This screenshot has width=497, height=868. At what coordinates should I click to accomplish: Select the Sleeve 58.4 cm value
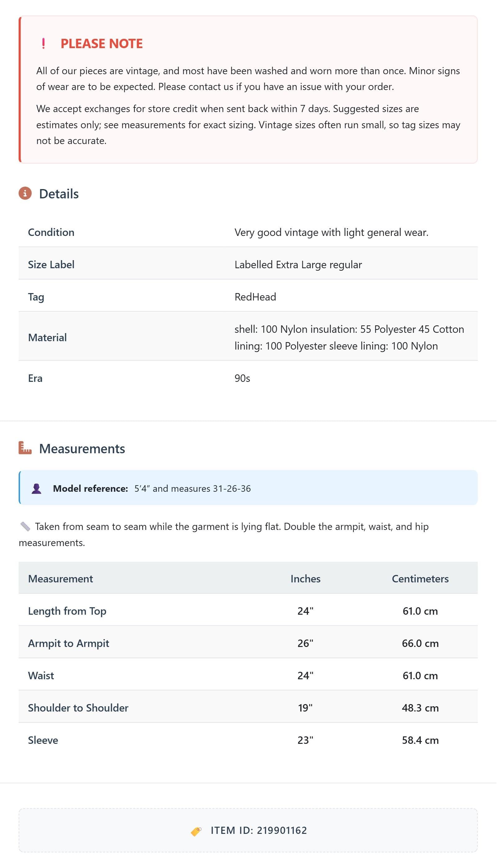[x=420, y=740]
